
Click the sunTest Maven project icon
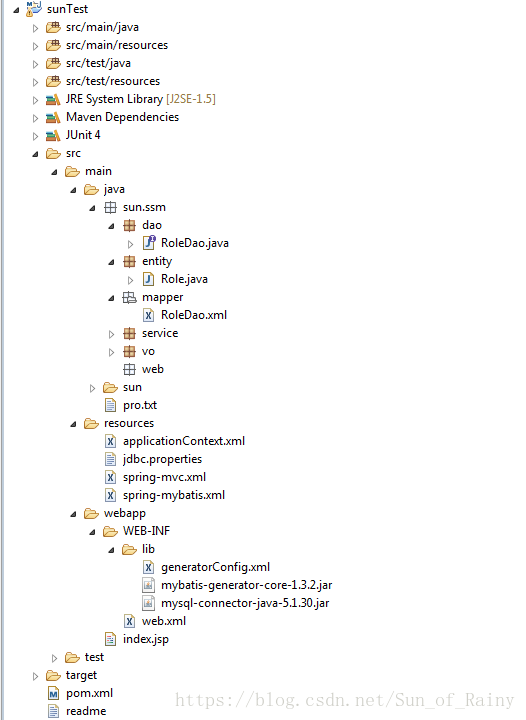pyautogui.click(x=34, y=8)
